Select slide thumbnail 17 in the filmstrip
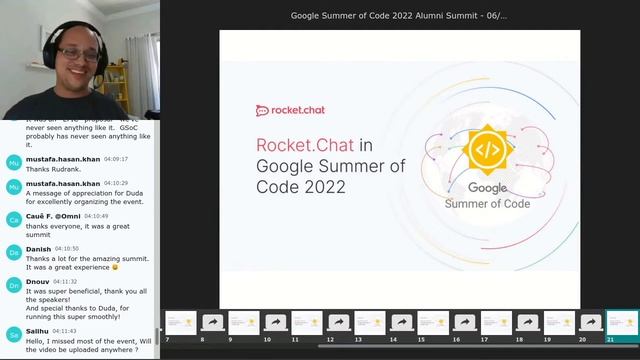 (x=496, y=323)
